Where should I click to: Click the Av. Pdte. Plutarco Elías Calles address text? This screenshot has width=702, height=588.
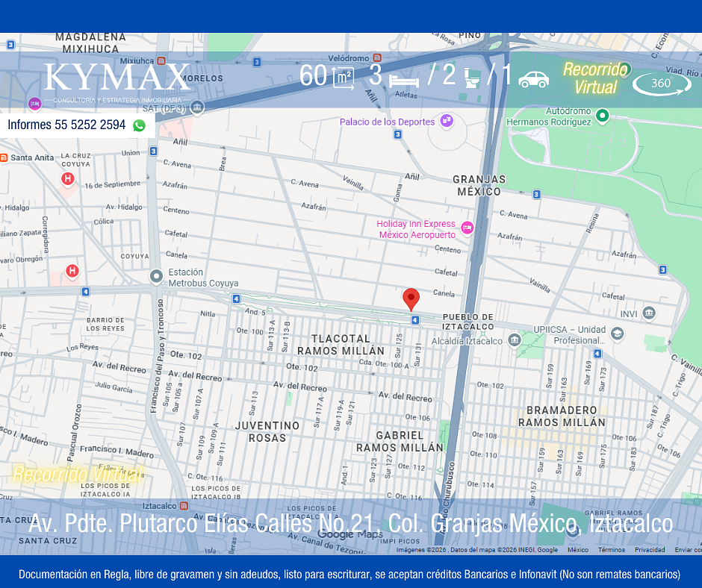(x=350, y=523)
